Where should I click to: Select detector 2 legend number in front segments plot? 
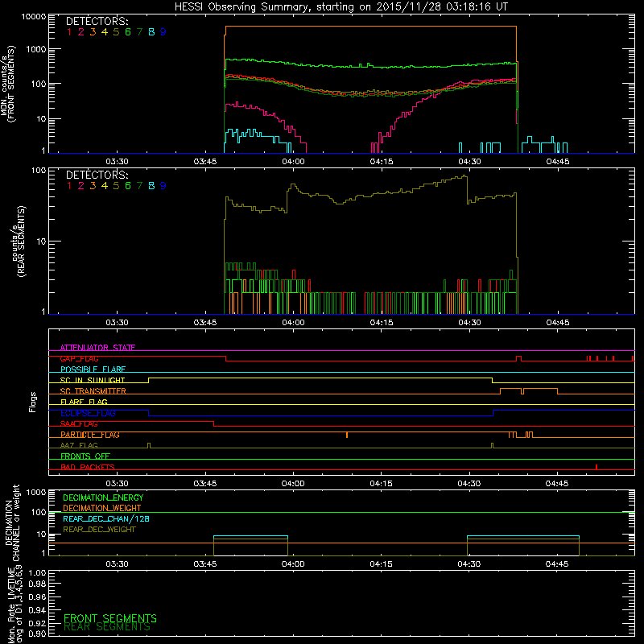[x=81, y=32]
